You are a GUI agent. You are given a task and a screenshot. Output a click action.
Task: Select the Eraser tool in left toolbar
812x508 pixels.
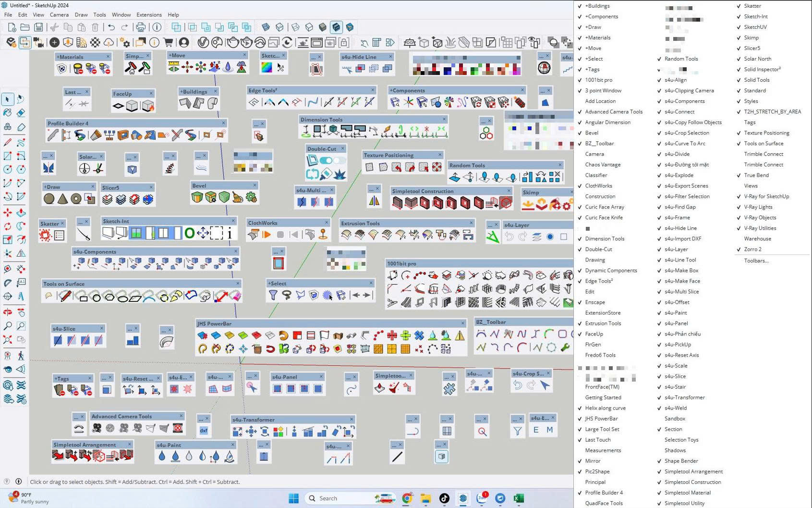(x=21, y=113)
